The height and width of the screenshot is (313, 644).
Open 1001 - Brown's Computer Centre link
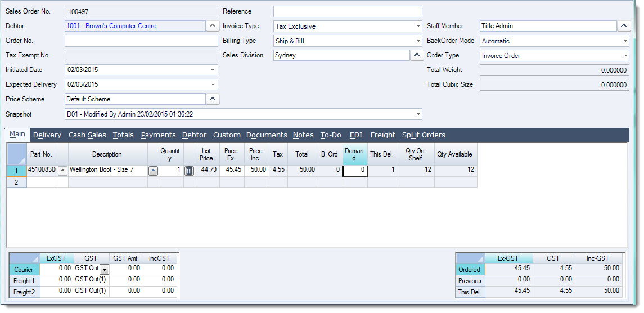[x=111, y=26]
